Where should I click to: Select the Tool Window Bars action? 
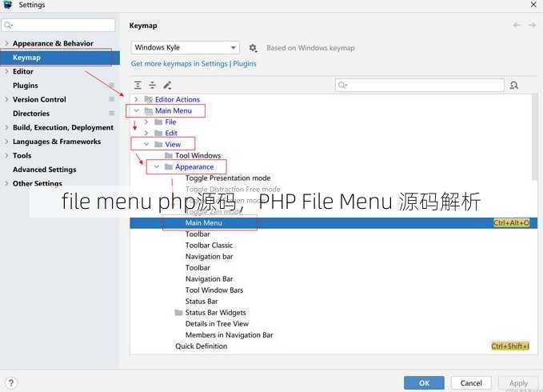point(214,290)
